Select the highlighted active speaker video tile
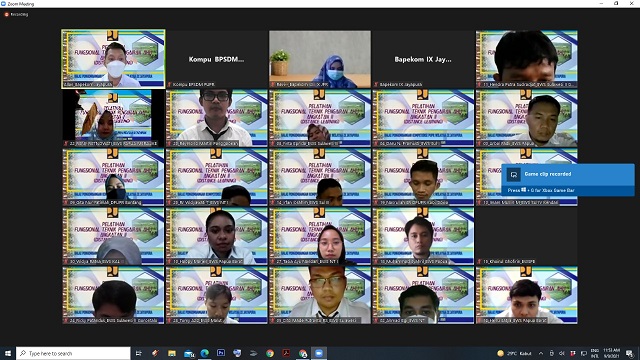Screen dimensions: 640x360 coord(113,59)
